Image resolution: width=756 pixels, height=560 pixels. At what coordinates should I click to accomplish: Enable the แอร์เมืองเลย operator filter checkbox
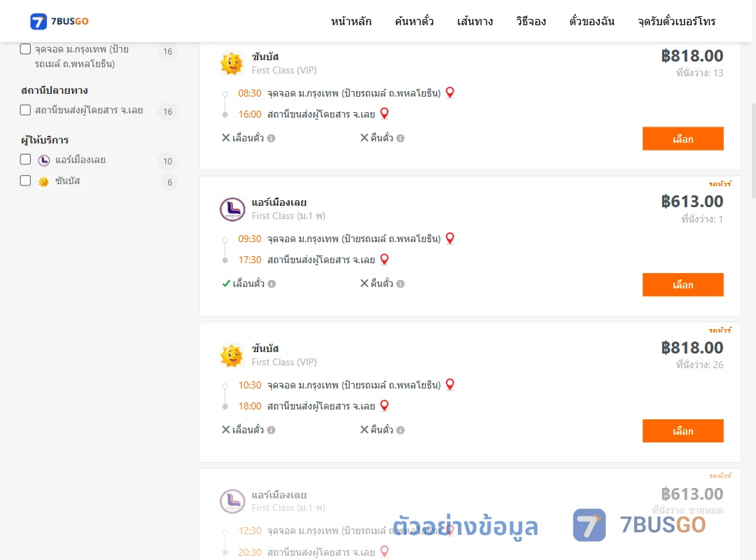[26, 160]
